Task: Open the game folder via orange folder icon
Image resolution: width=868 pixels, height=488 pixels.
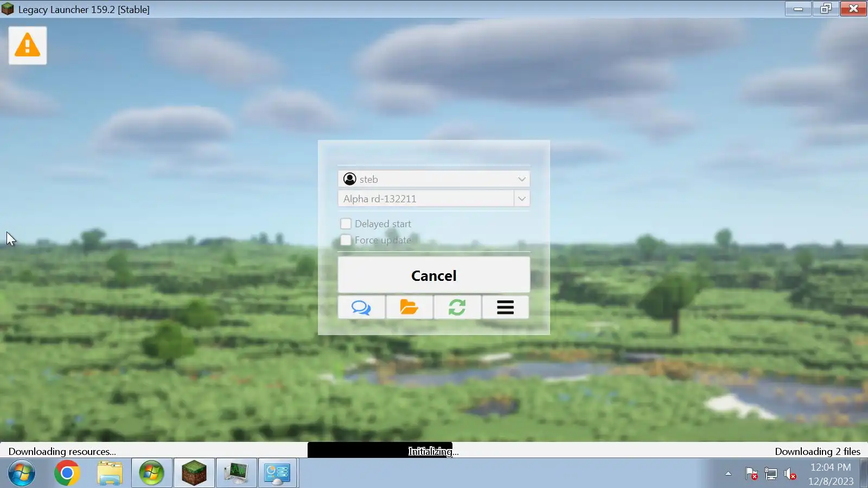Action: 409,307
